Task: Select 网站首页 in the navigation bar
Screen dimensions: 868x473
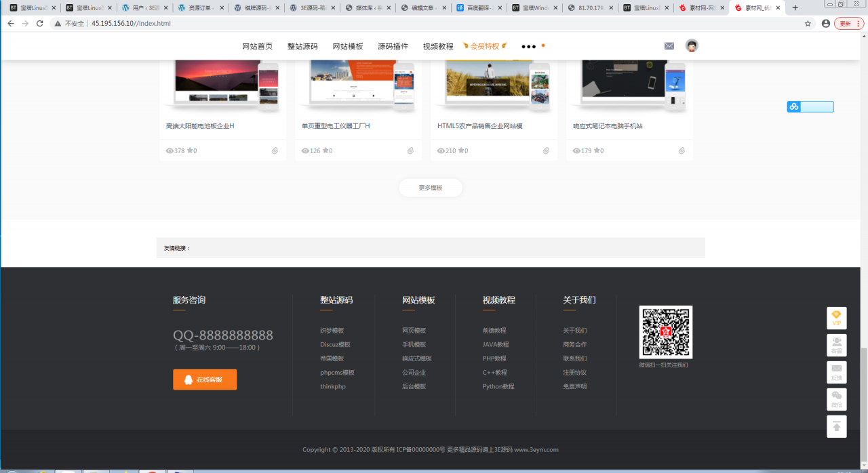Action: (x=256, y=46)
